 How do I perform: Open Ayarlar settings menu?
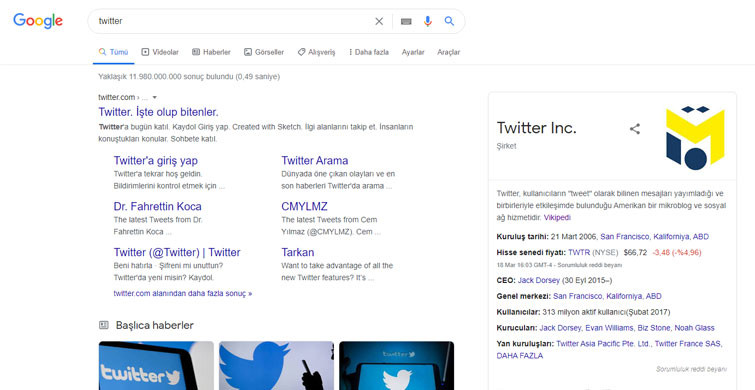coord(413,52)
